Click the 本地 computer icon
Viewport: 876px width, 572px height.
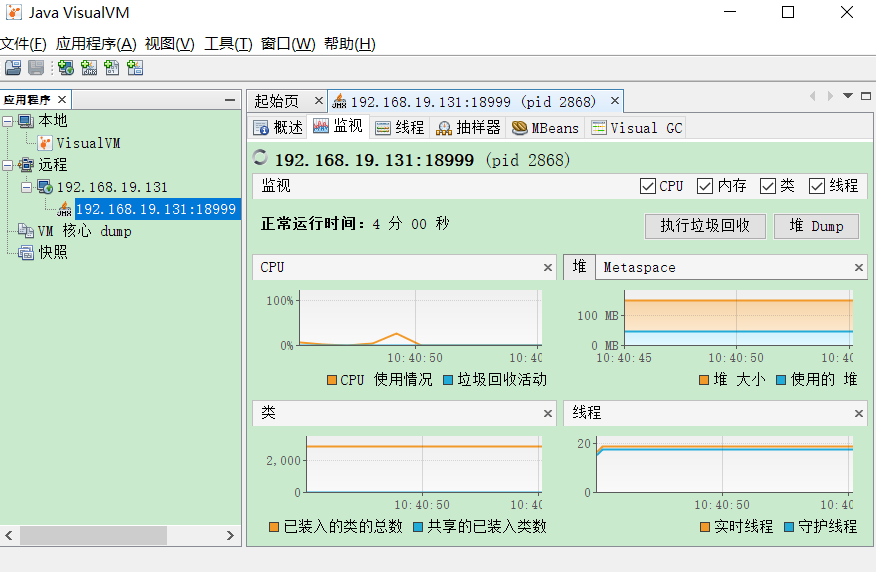click(26, 121)
